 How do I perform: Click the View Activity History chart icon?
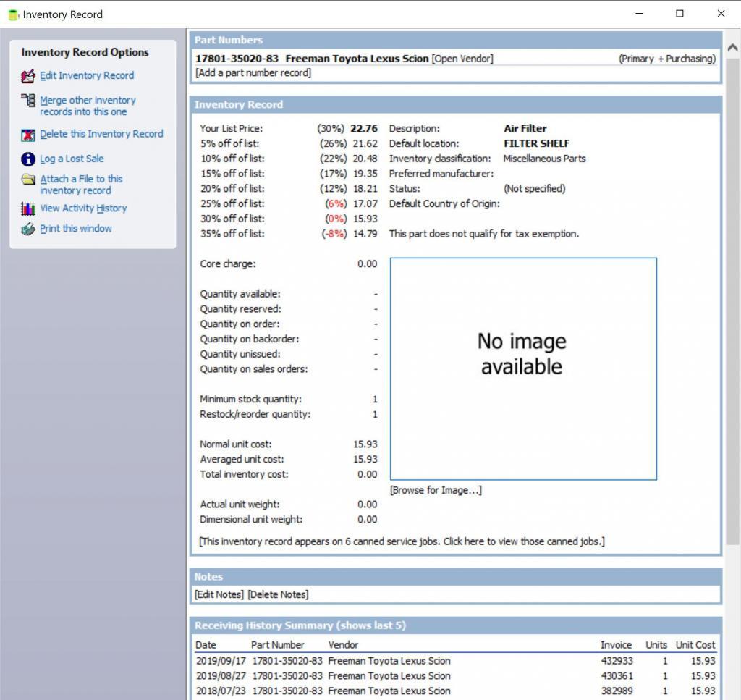click(x=28, y=208)
